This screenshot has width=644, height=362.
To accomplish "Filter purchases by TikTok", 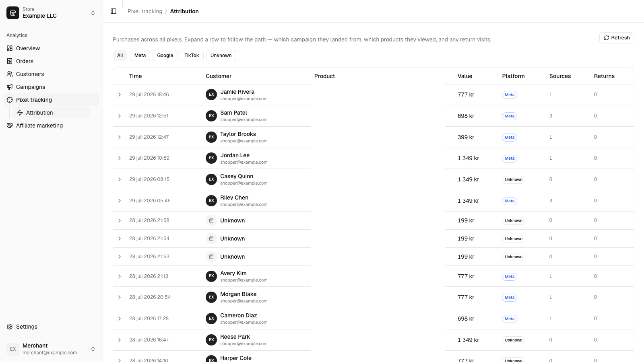I will (192, 56).
